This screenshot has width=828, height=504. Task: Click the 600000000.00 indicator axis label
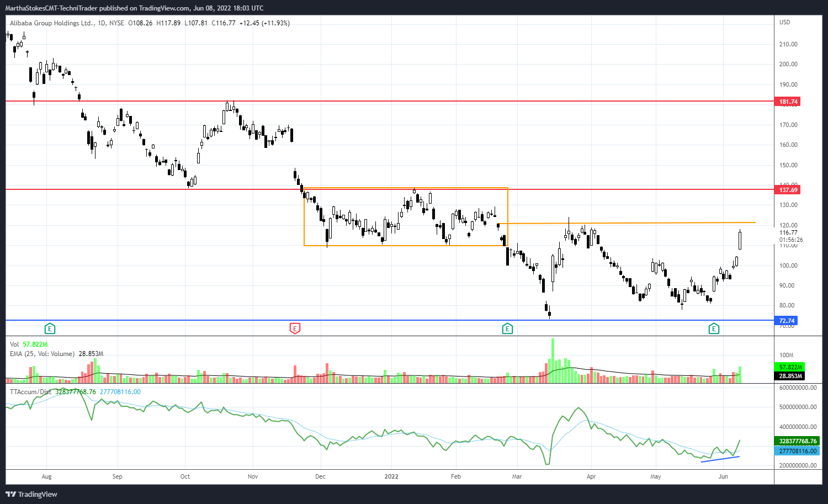798,388
